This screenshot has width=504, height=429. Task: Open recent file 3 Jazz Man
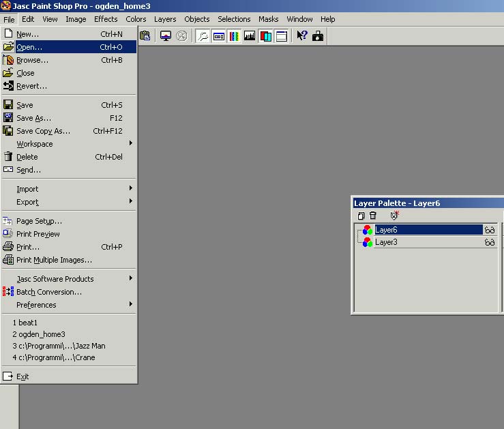pos(69,346)
